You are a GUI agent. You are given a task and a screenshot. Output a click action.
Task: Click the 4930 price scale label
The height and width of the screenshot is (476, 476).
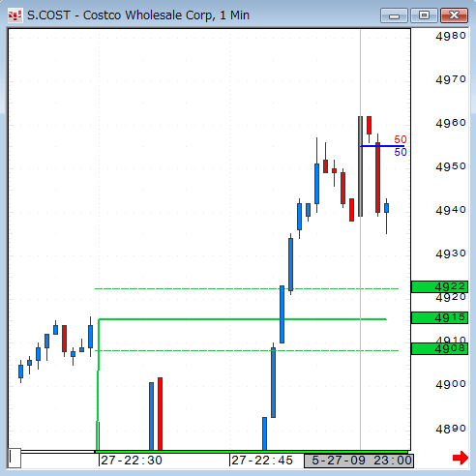[451, 253]
